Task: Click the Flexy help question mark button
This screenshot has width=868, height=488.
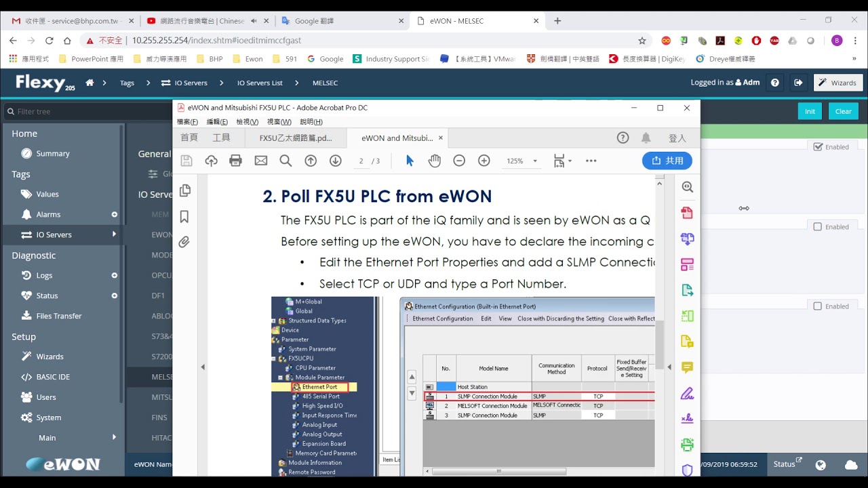Action: [x=775, y=83]
